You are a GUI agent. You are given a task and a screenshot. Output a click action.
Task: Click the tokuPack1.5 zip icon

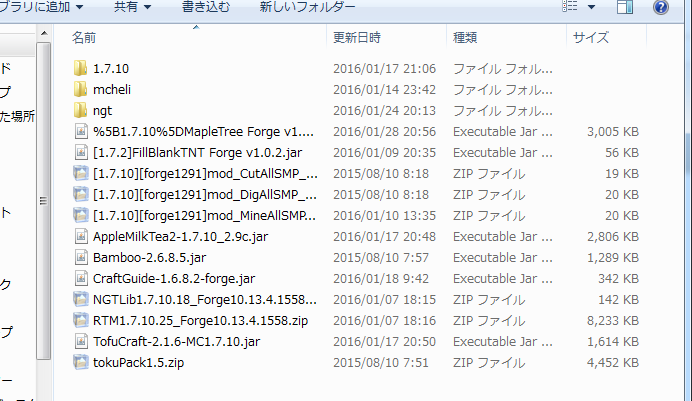pyautogui.click(x=81, y=363)
